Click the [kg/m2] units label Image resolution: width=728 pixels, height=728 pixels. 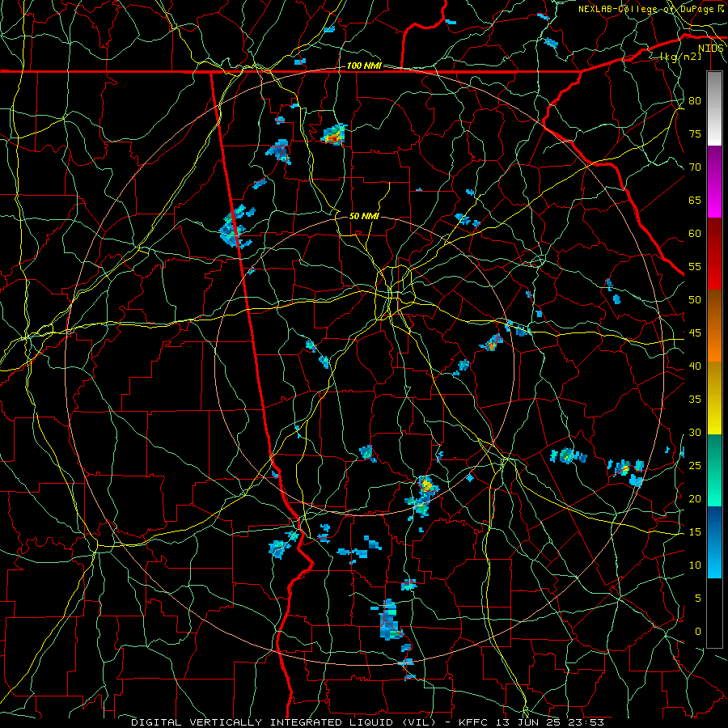point(681,57)
